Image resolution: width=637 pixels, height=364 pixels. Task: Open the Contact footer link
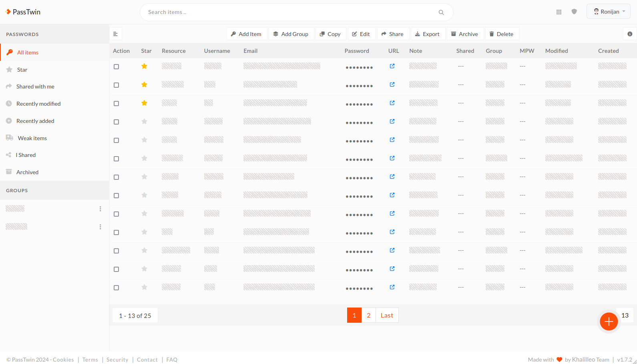tap(147, 360)
